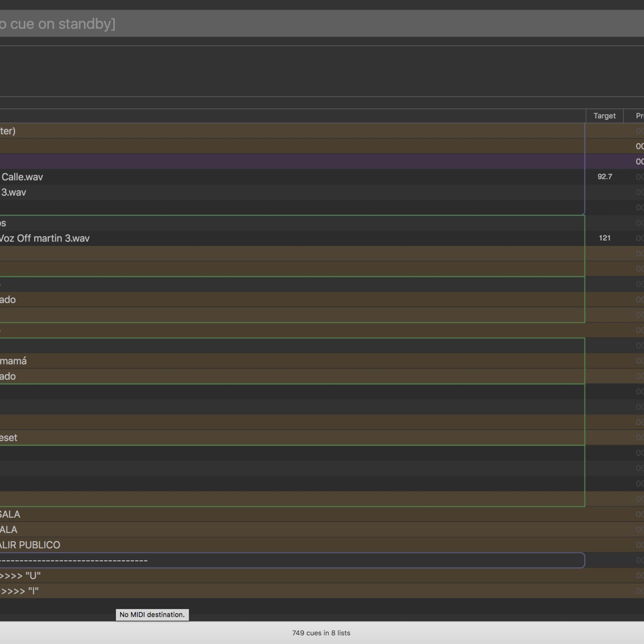Select the "ALIR PUBLICO" cue row
This screenshot has width=644, height=644.
[31, 545]
